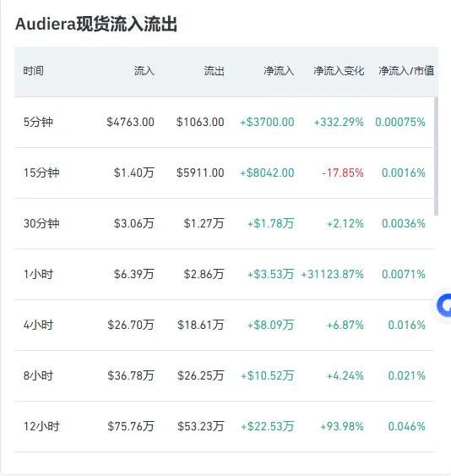451x476 pixels.
Task: Click the Audiera现货流入流出 title
Action: [x=95, y=24]
